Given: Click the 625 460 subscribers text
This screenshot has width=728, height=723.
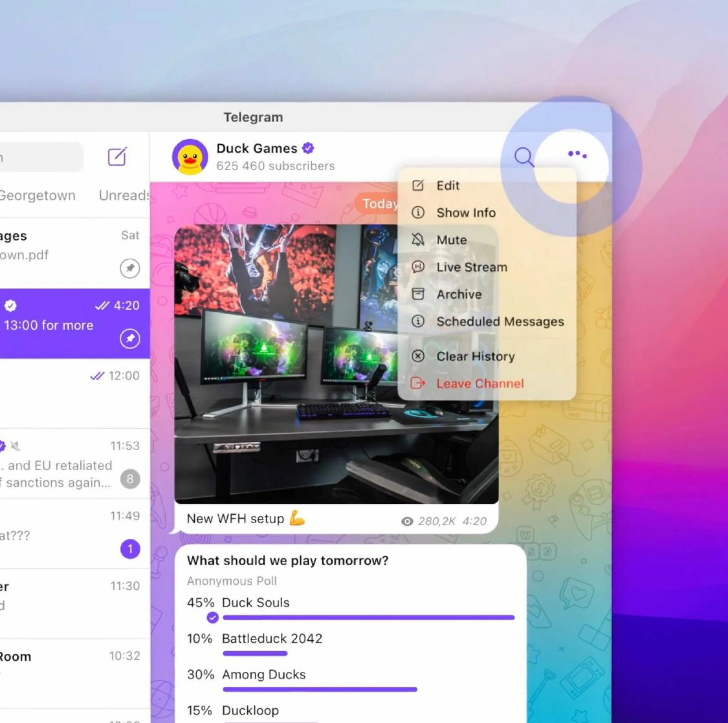Looking at the screenshot, I should click(x=275, y=166).
